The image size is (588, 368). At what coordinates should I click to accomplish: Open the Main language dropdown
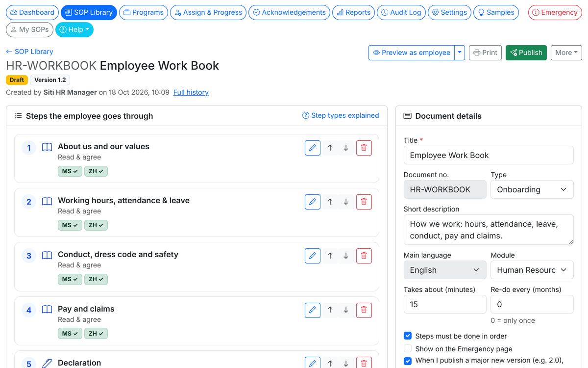(x=445, y=270)
